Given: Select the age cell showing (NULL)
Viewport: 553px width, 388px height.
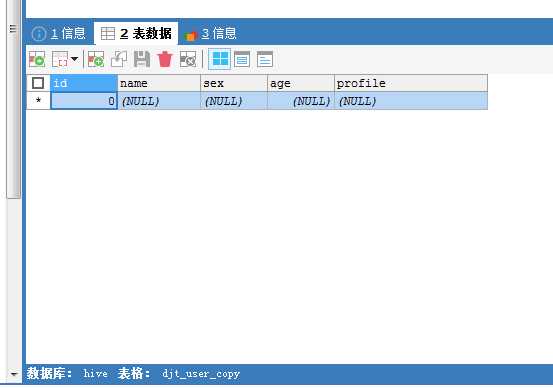Looking at the screenshot, I should coord(301,101).
